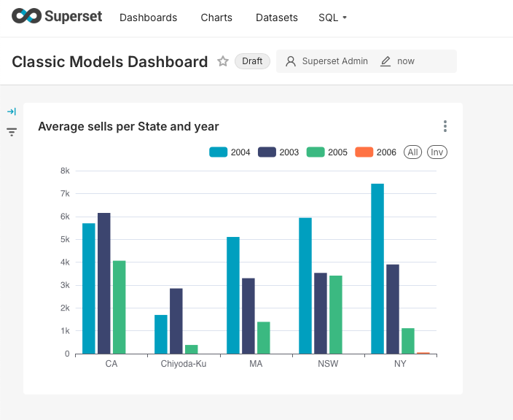
Task: Open the filter bar icon
Action: 12,132
